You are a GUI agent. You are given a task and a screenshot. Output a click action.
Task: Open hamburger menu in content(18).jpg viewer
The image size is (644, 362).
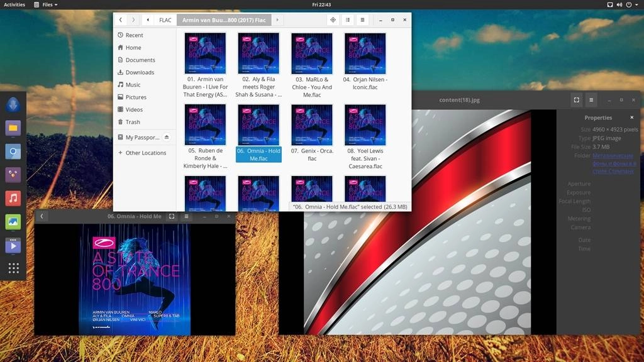coord(591,100)
